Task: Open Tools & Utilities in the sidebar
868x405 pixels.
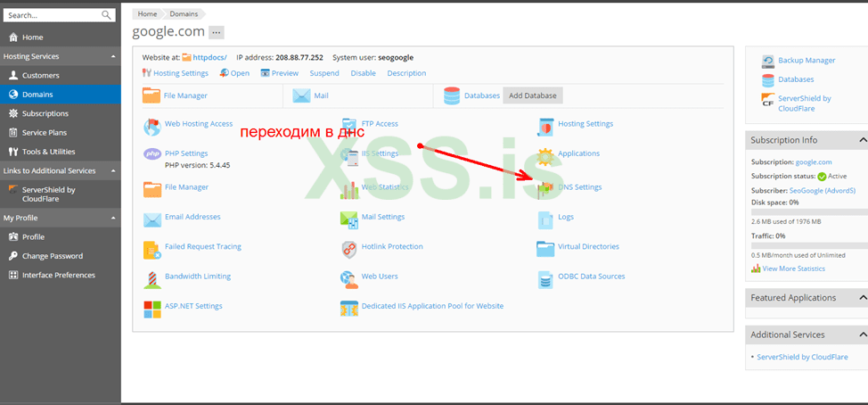Action: tap(61, 152)
